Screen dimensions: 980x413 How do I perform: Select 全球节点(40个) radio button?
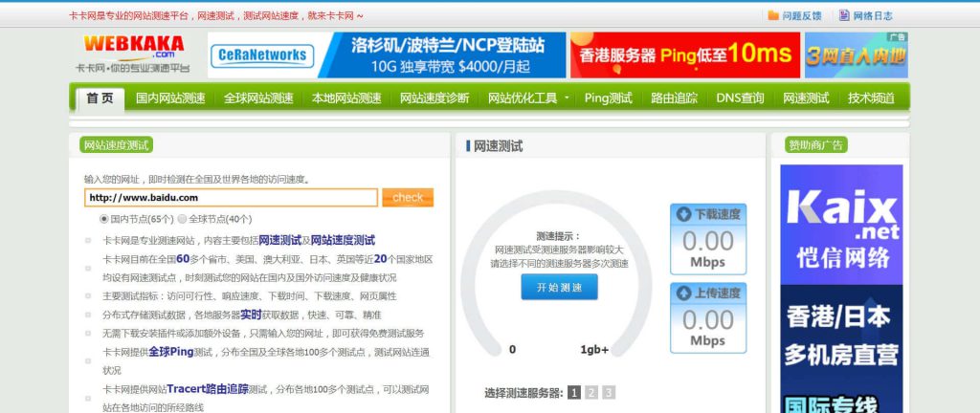[x=182, y=219]
